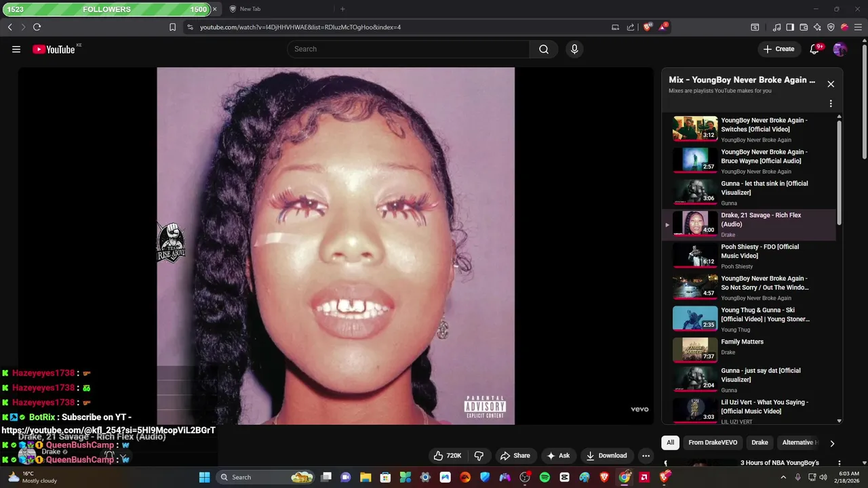The image size is (868, 488).
Task: Select the All filter chip
Action: click(670, 443)
